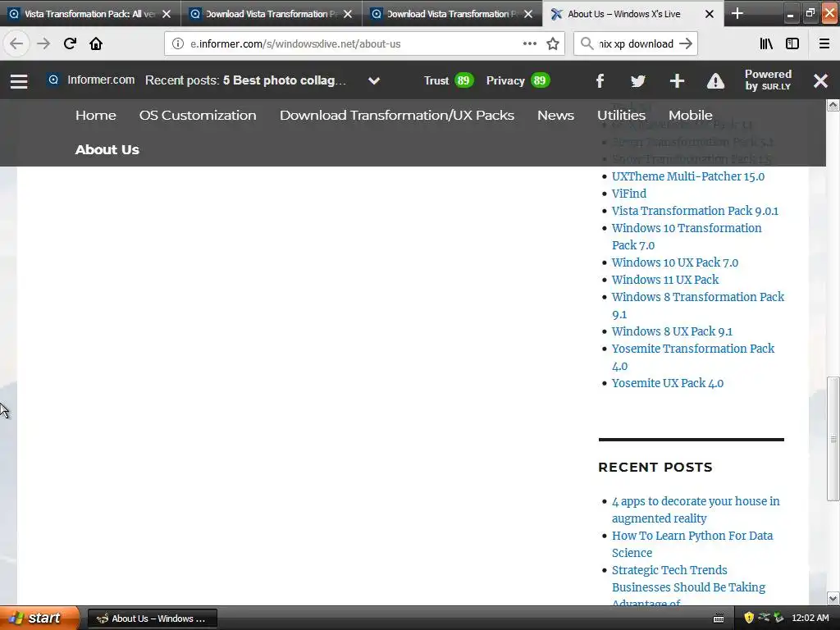Screen dimensions: 840x630
Task: Open Vista Transformation Pack 9.0.1 link
Action: pyautogui.click(x=695, y=211)
